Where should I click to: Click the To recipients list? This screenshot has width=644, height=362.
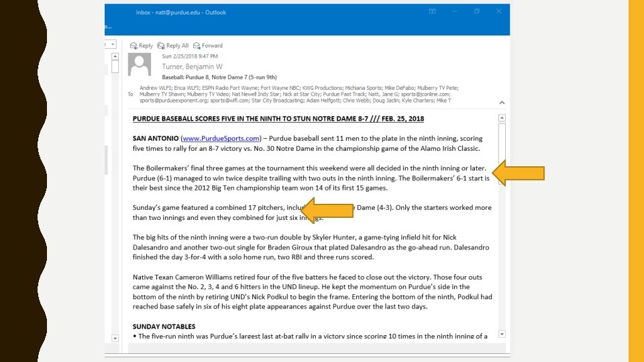299,94
